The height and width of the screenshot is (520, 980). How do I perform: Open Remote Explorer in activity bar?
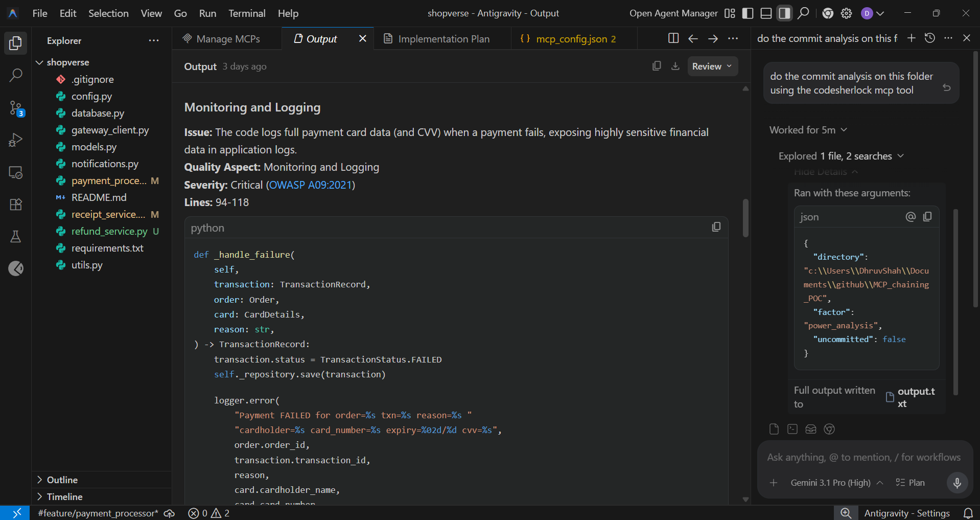point(15,172)
